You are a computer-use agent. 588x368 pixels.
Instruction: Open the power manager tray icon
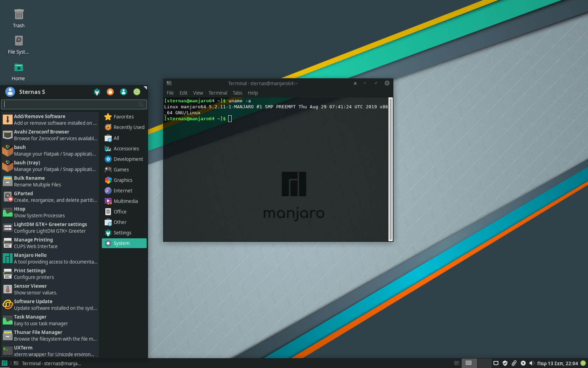coord(523,363)
